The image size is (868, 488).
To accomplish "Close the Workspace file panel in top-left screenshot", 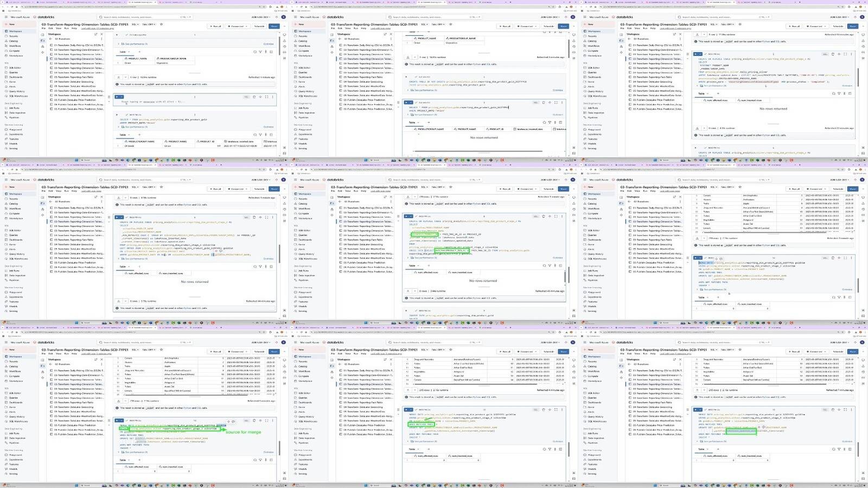I will (x=101, y=34).
